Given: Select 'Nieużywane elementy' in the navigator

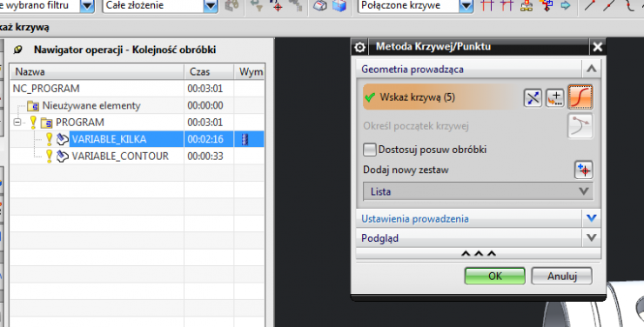Looking at the screenshot, I should click(91, 106).
